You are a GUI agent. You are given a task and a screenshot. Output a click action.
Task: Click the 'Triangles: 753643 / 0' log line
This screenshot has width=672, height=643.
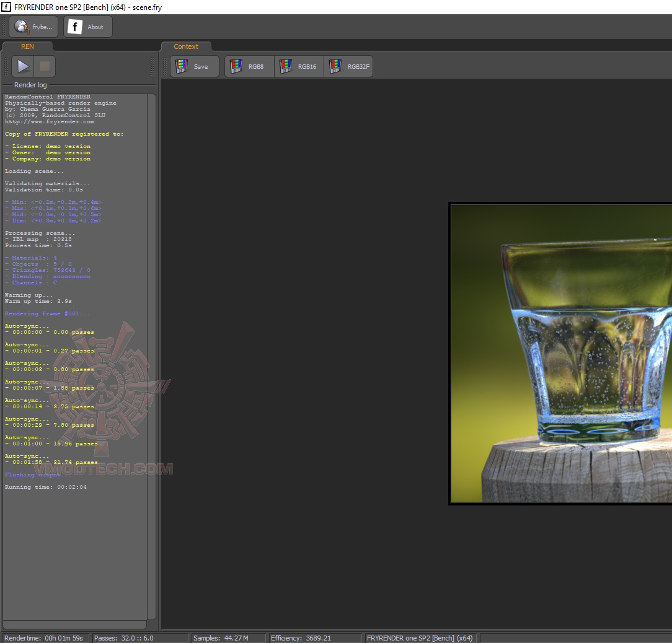(x=48, y=270)
